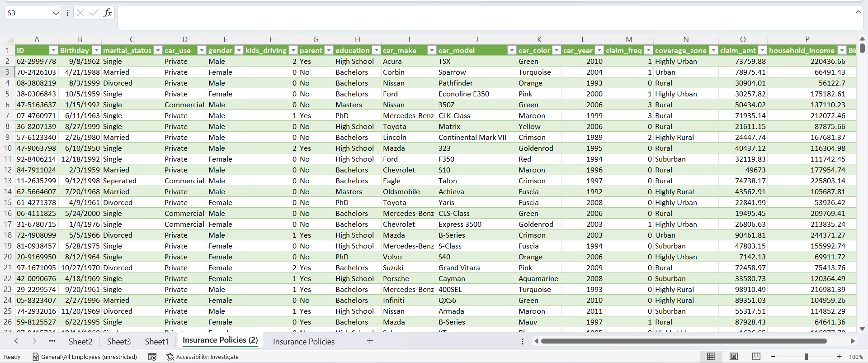Switch to the Insurance Policies tab
Screen dimensions: 868x363
[304, 341]
